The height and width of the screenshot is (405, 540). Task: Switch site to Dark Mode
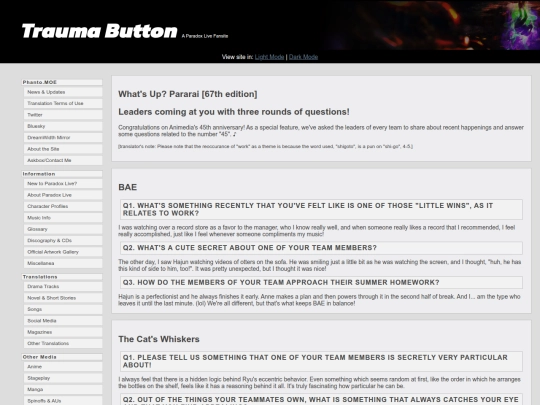303,57
